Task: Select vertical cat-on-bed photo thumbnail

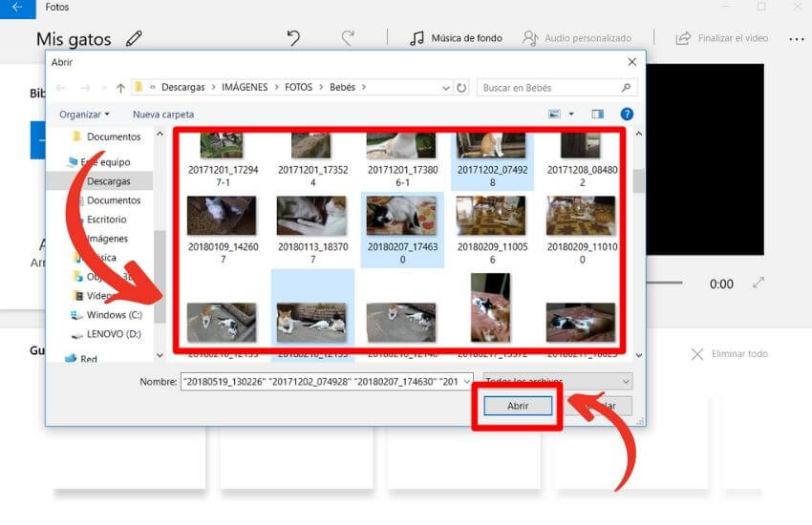Action: [x=490, y=307]
